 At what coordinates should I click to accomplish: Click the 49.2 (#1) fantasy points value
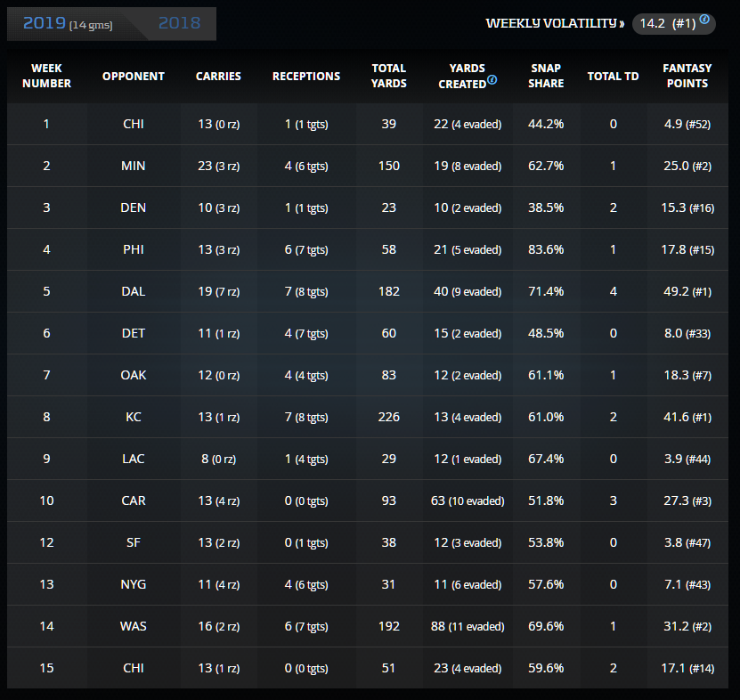click(687, 291)
